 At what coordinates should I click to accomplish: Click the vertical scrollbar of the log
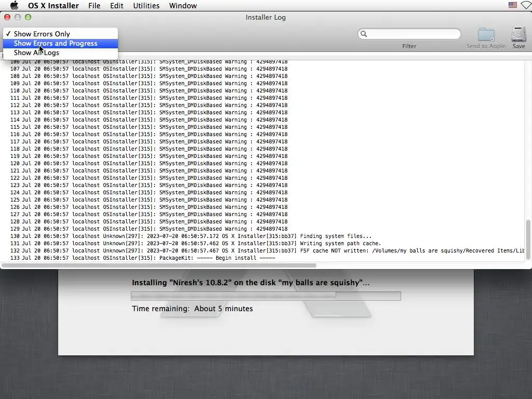pos(528,239)
